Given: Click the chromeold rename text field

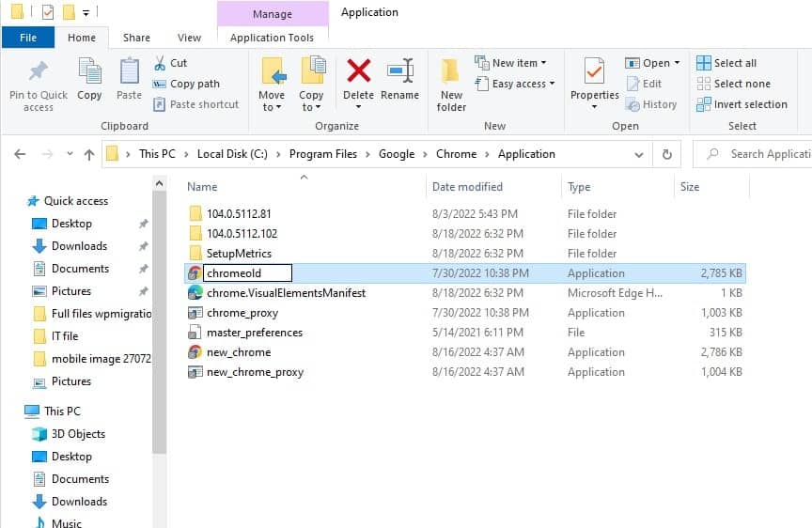Looking at the screenshot, I should pos(247,273).
